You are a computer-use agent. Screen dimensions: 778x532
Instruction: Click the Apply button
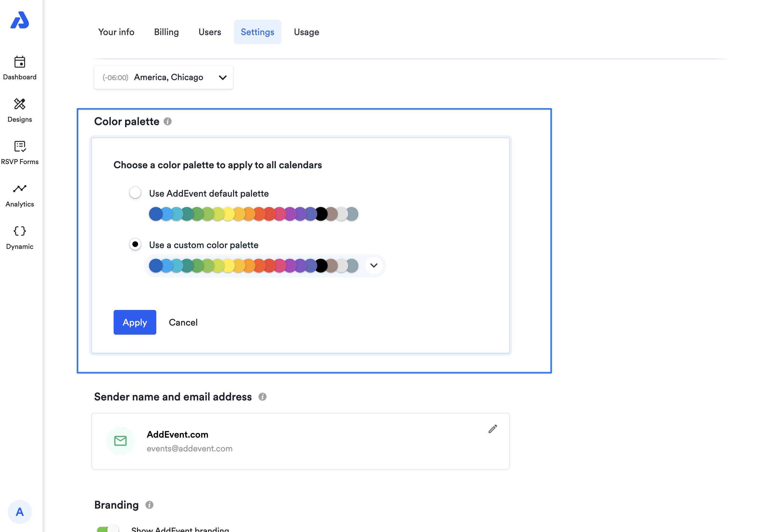tap(135, 322)
